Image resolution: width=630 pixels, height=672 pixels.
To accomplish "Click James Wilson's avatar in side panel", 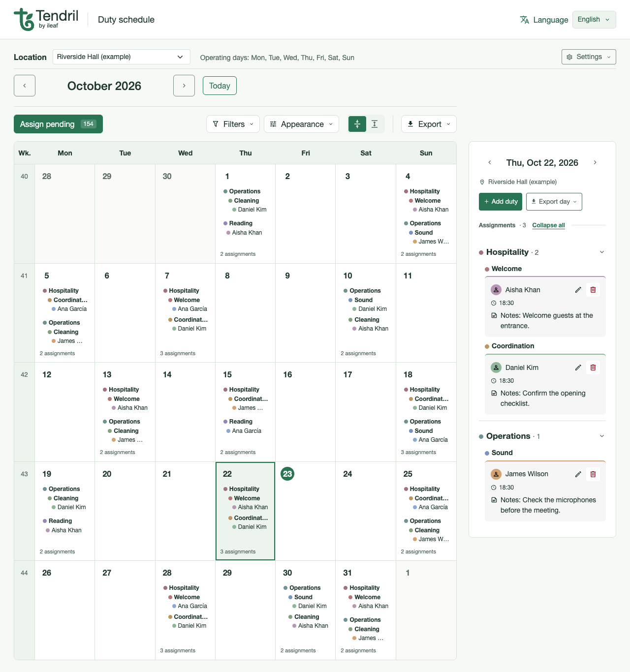I will 496,474.
